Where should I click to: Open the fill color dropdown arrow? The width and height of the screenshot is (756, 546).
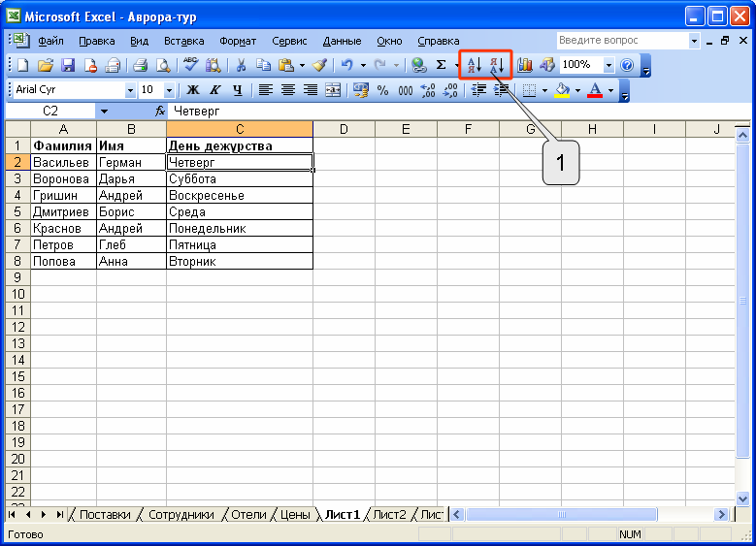pyautogui.click(x=577, y=90)
